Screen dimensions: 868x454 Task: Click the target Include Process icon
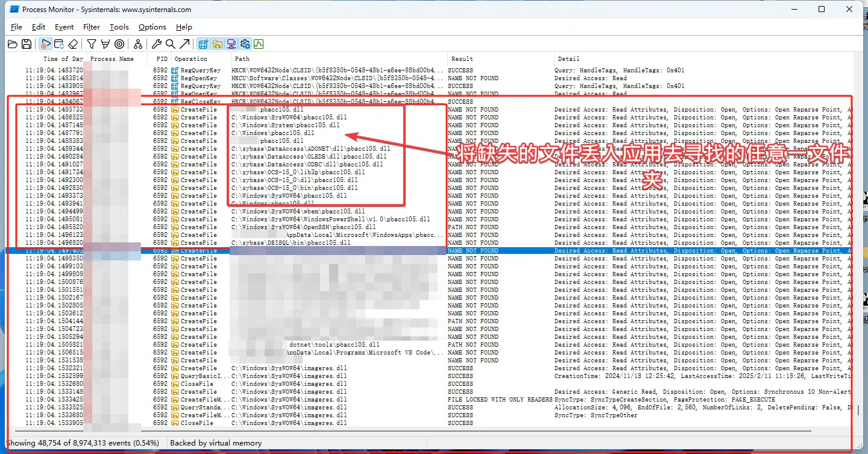(x=119, y=44)
